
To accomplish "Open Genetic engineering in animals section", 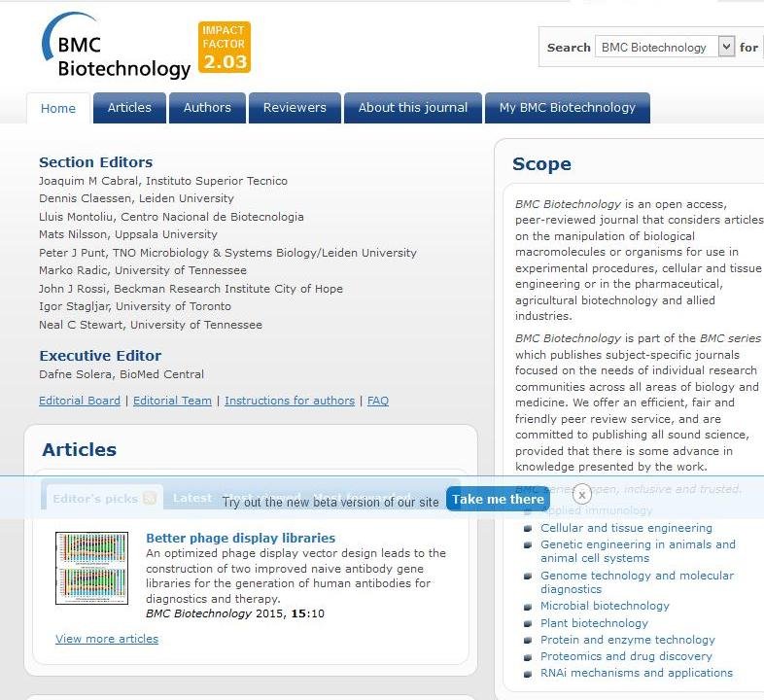I will (638, 551).
